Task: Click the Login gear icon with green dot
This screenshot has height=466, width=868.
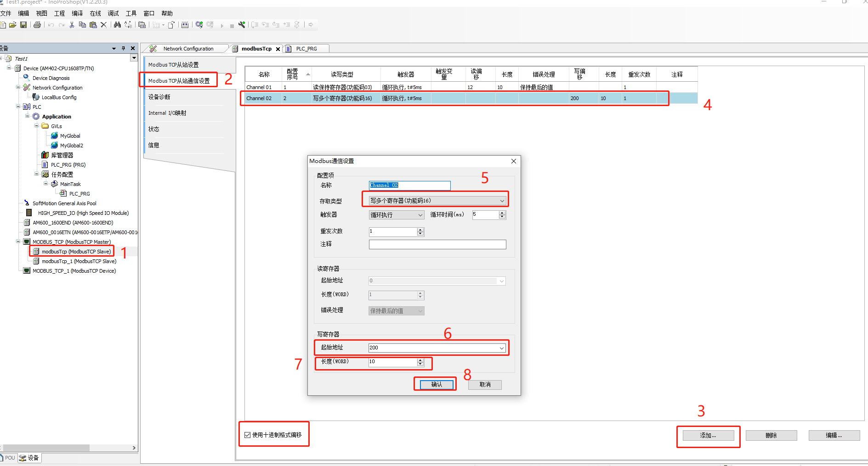Action: (199, 25)
